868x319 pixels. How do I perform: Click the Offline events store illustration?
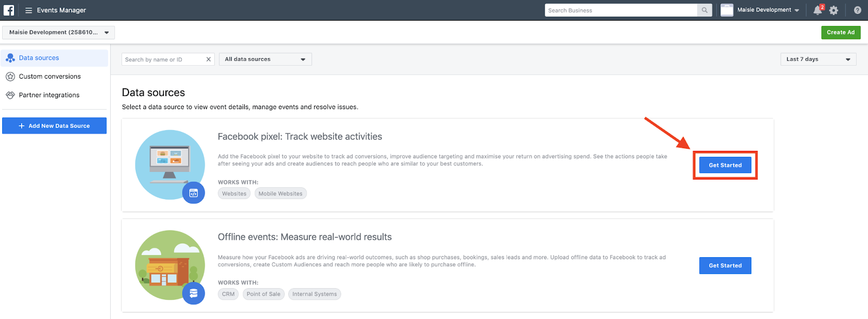(170, 265)
